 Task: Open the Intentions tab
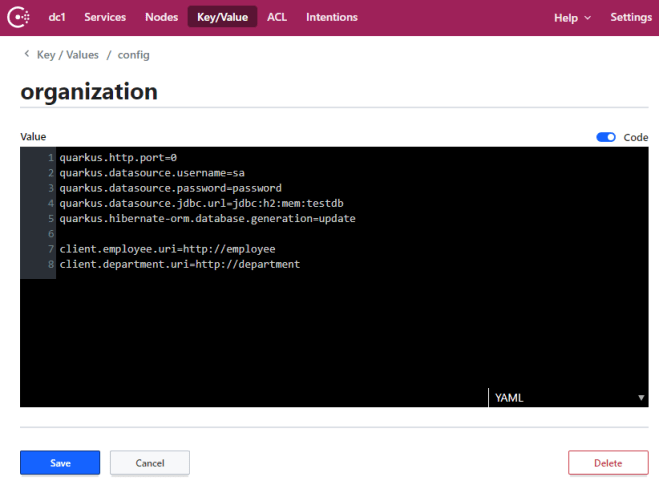pyautogui.click(x=331, y=18)
